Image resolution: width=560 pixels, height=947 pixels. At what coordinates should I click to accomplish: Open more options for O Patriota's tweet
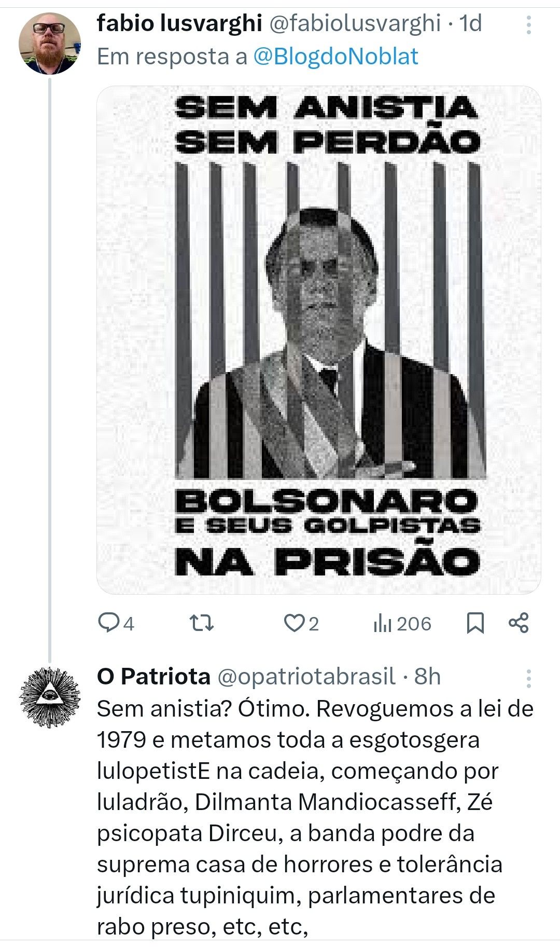click(528, 678)
